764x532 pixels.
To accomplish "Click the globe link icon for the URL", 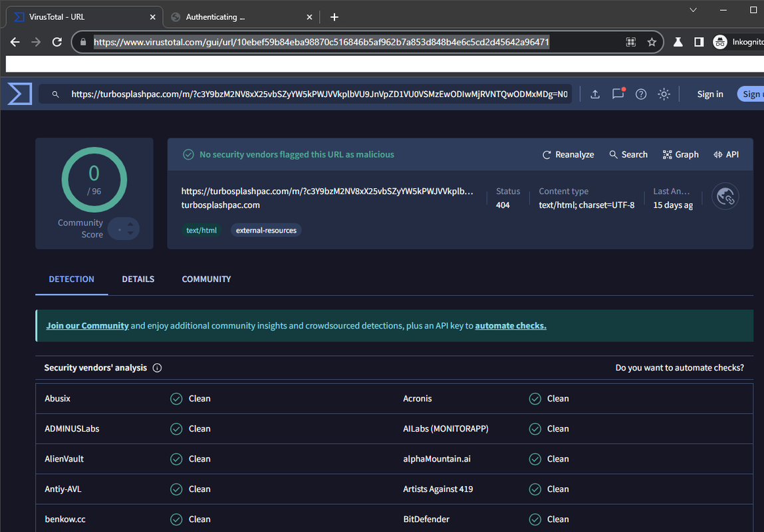I will coord(725,196).
